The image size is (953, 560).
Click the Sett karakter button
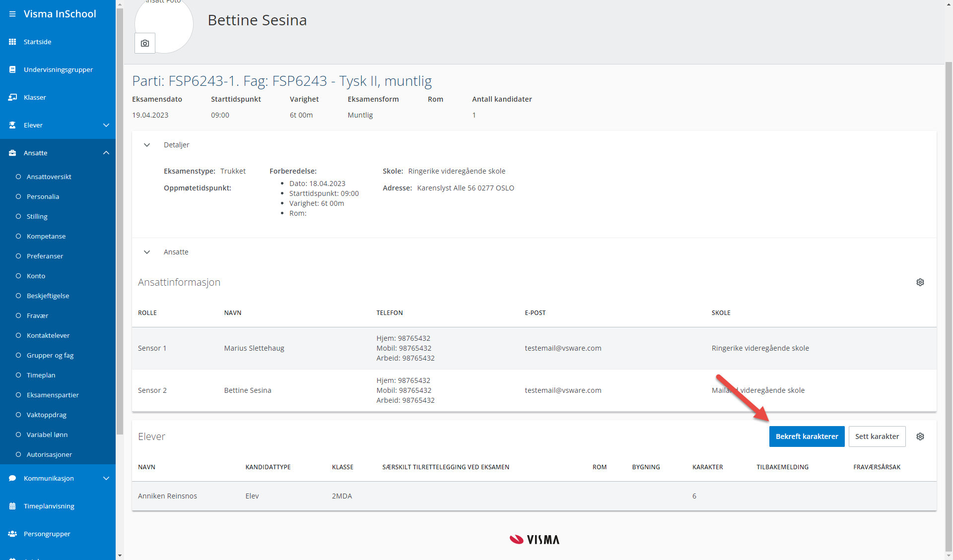coord(877,436)
